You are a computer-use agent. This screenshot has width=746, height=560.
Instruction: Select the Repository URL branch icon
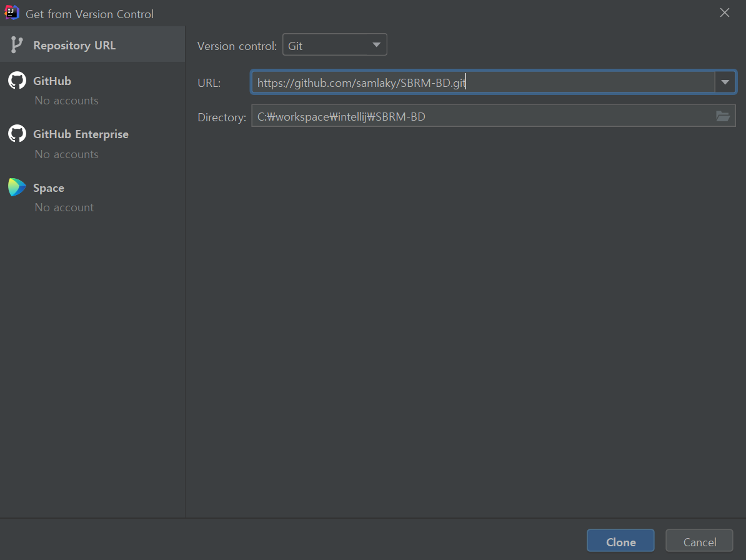point(16,45)
